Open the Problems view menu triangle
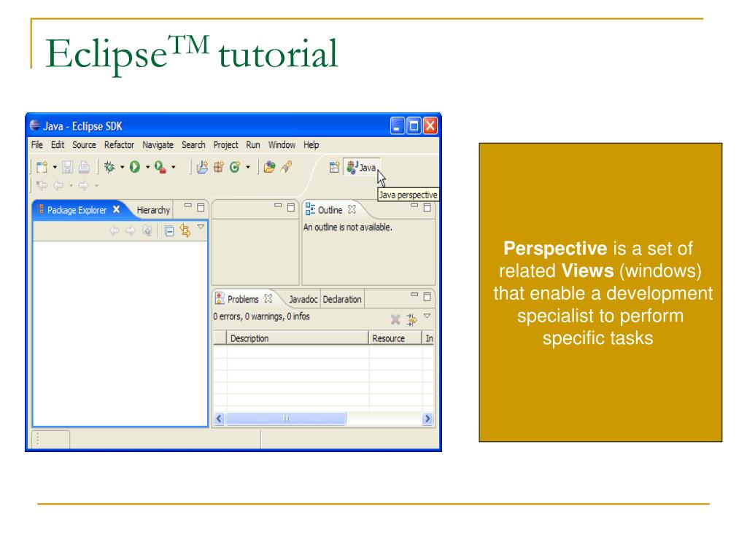Image resolution: width=747 pixels, height=560 pixels. click(427, 316)
